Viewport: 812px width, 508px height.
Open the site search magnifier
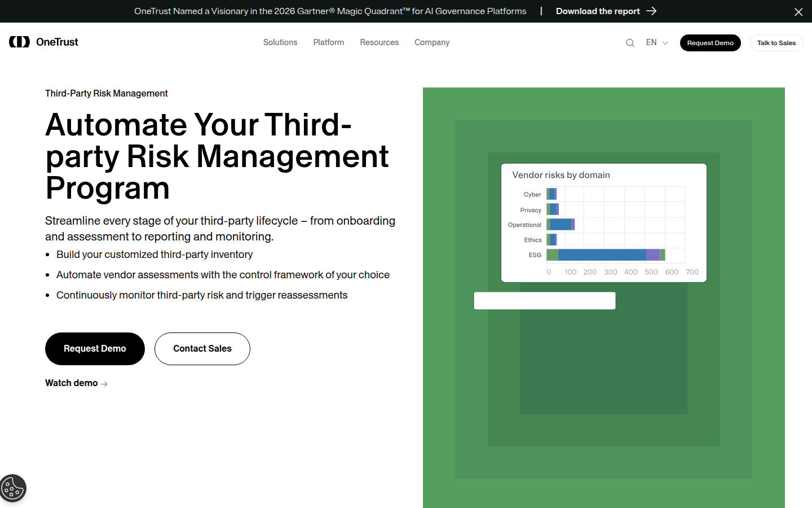pos(630,43)
